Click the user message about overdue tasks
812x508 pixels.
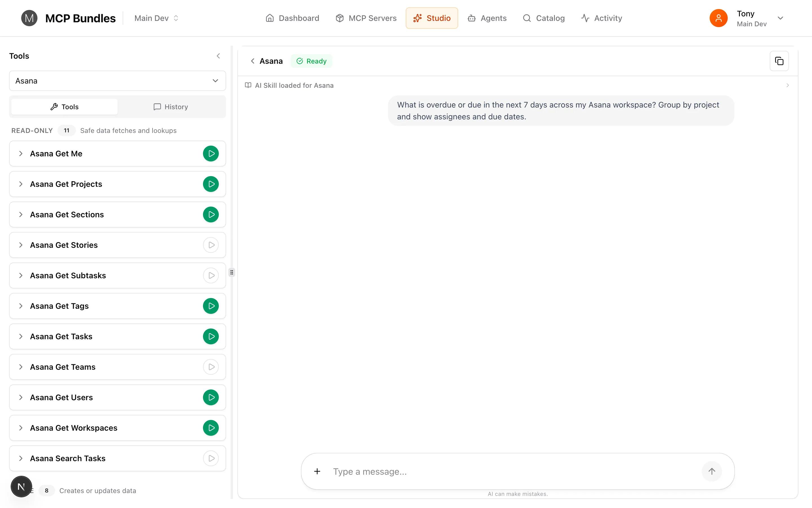coord(561,111)
